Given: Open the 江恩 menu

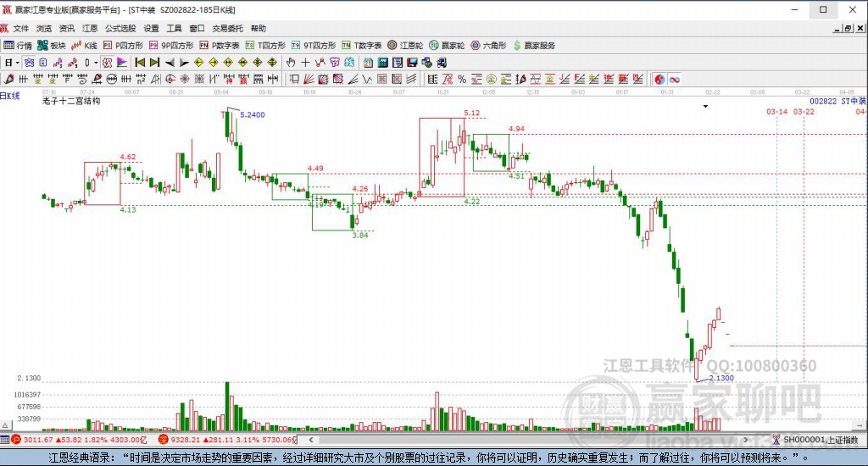Looking at the screenshot, I should (x=90, y=28).
